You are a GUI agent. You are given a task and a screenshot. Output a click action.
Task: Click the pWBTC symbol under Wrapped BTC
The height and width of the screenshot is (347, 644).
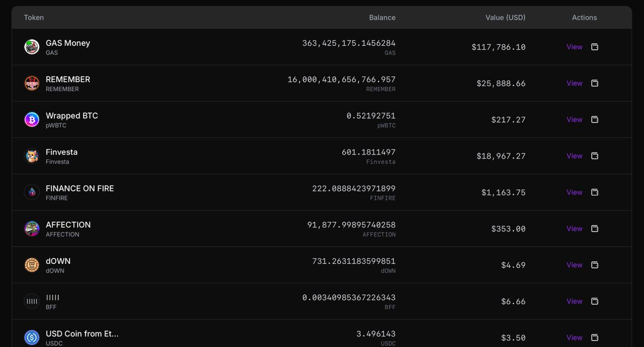(x=56, y=125)
